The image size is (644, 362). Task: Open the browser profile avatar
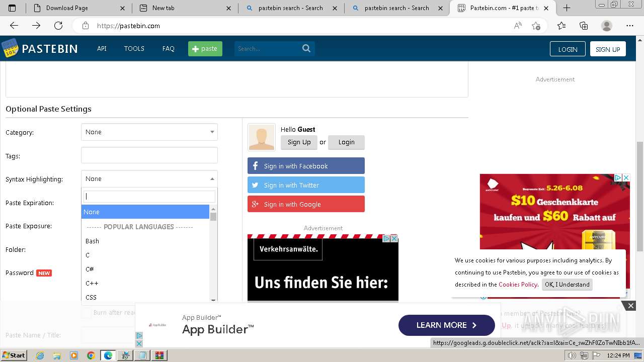[x=607, y=26]
